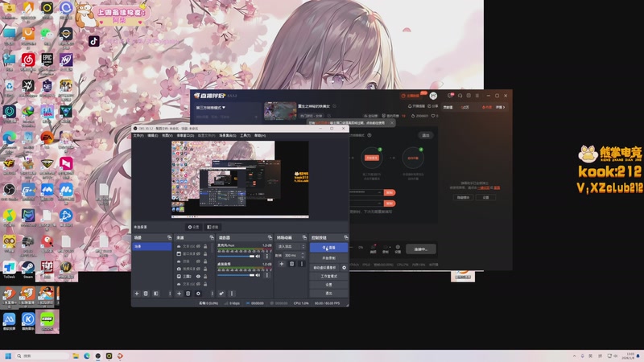Click the taskbar search box

pos(43,356)
